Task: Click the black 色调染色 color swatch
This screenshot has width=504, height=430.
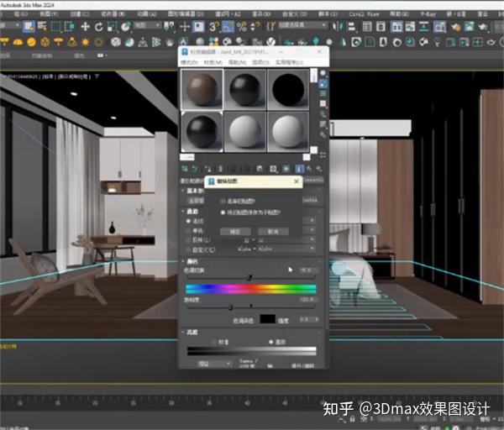Action: 267,319
